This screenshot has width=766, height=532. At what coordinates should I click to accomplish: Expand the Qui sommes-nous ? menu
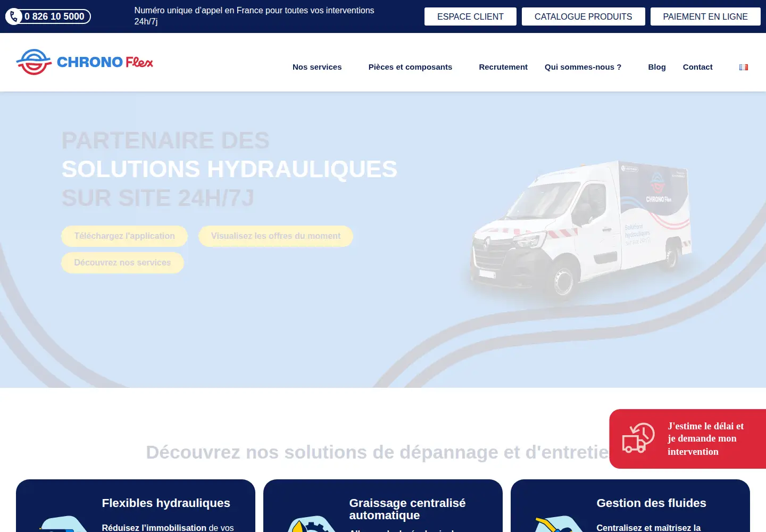click(x=583, y=67)
